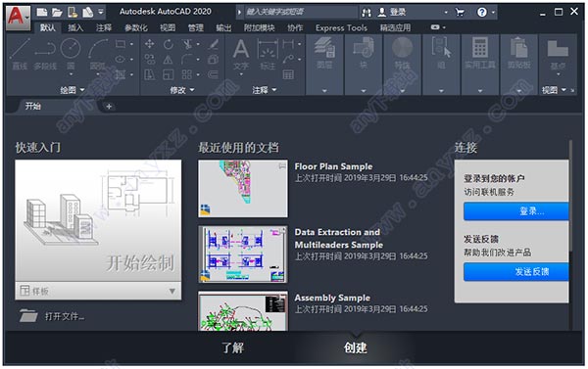588x369 pixels.
Task: Select the Fillet tool icon
Action: click(187, 59)
